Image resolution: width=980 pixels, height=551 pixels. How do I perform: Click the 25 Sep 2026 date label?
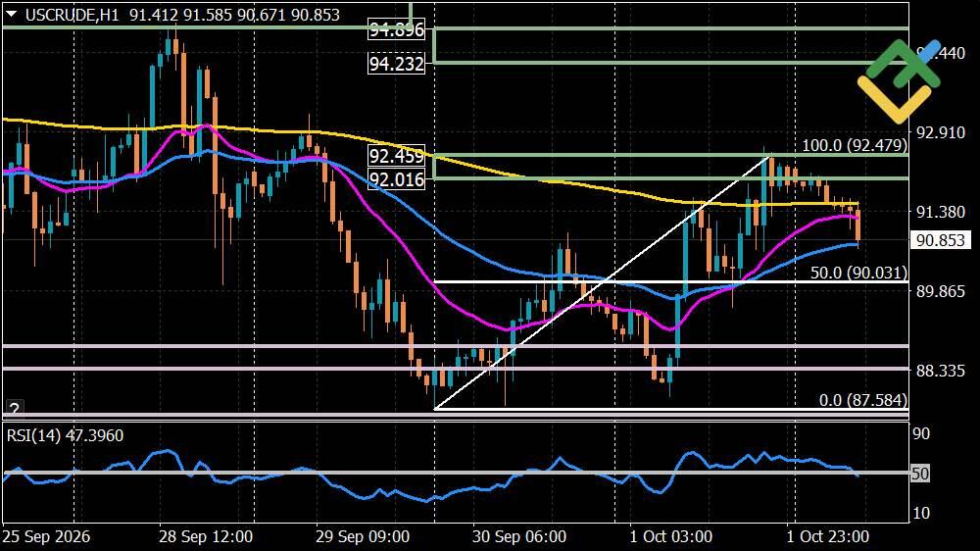click(46, 536)
